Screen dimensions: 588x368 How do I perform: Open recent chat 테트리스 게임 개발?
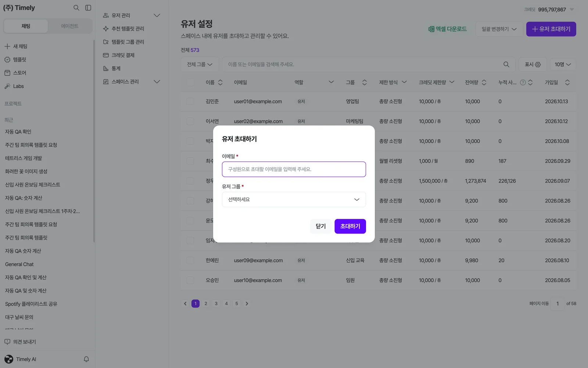tap(24, 158)
